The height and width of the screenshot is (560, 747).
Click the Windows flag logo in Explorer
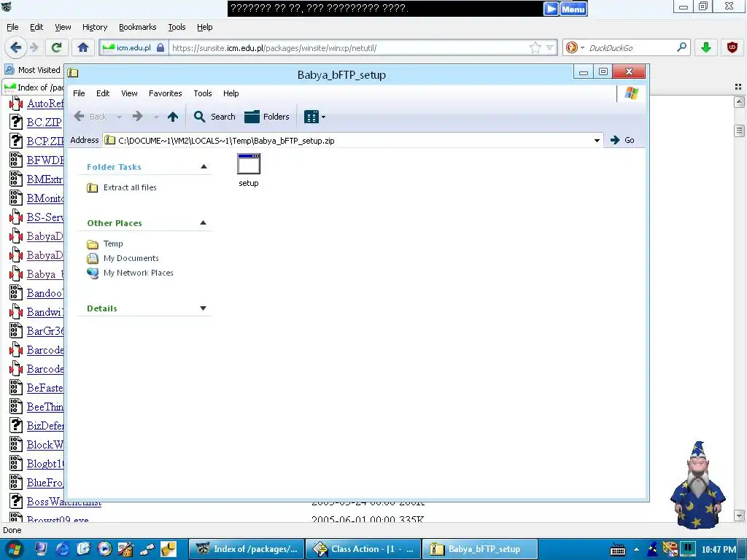coord(632,93)
